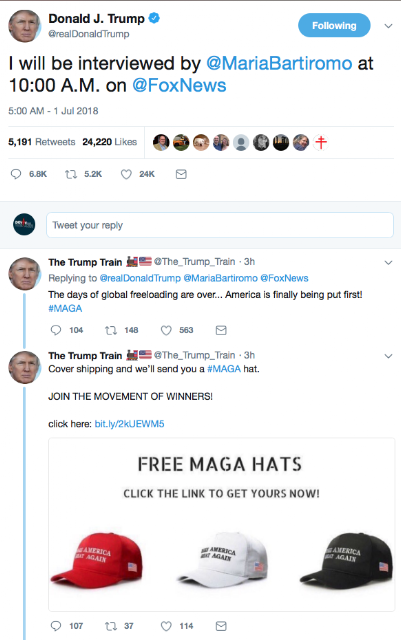Retweet the MAGA hat tweet with 37 retweets
Viewport: 401px width, 640px height.
pyautogui.click(x=111, y=626)
